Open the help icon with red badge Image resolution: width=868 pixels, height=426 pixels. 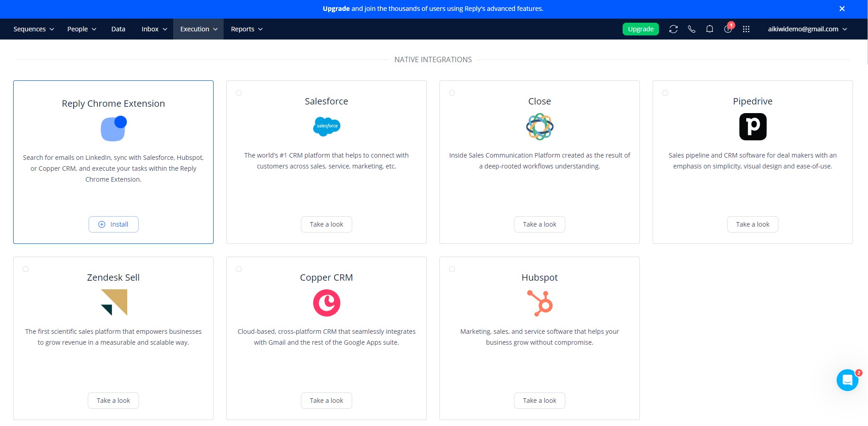point(728,28)
